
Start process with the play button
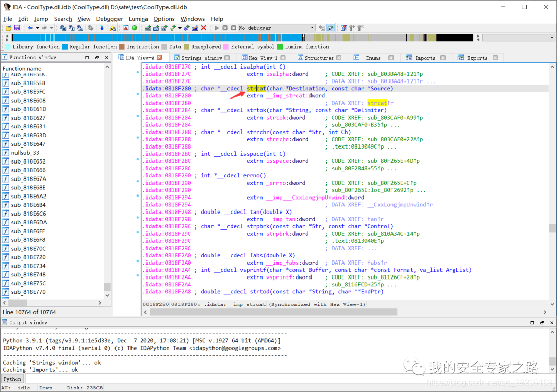217,28
